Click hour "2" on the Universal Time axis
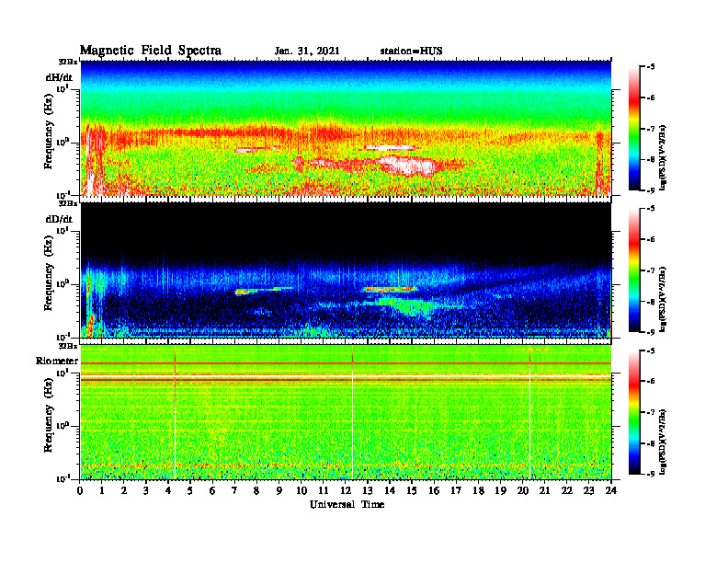Image resolution: width=728 pixels, height=563 pixels. point(124,490)
